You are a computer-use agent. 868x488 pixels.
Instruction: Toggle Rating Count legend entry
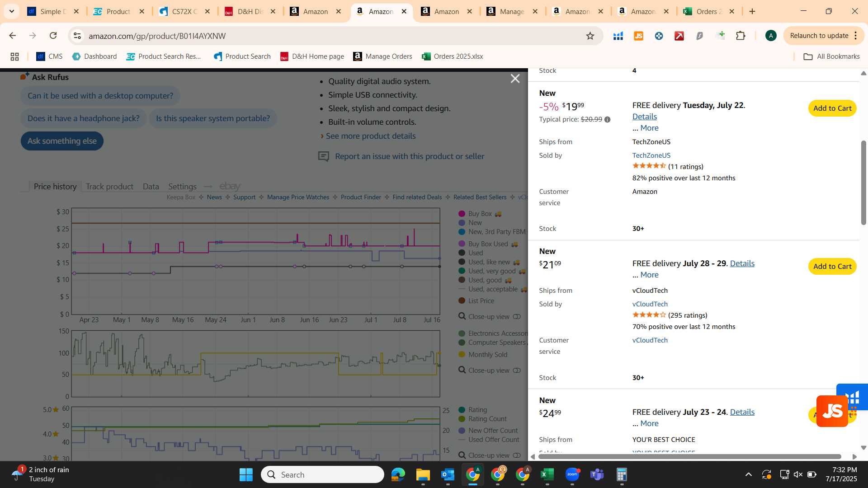click(x=483, y=419)
